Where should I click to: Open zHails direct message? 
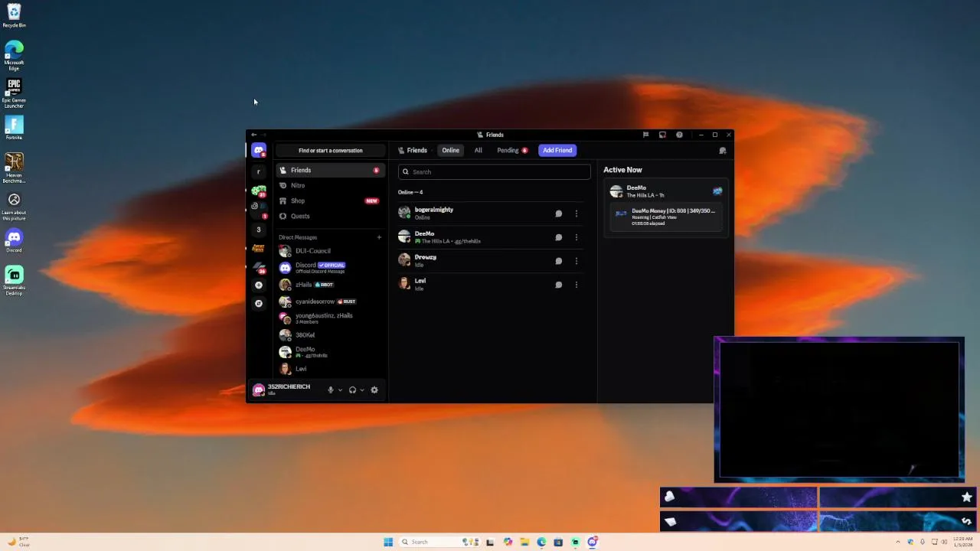click(331, 285)
